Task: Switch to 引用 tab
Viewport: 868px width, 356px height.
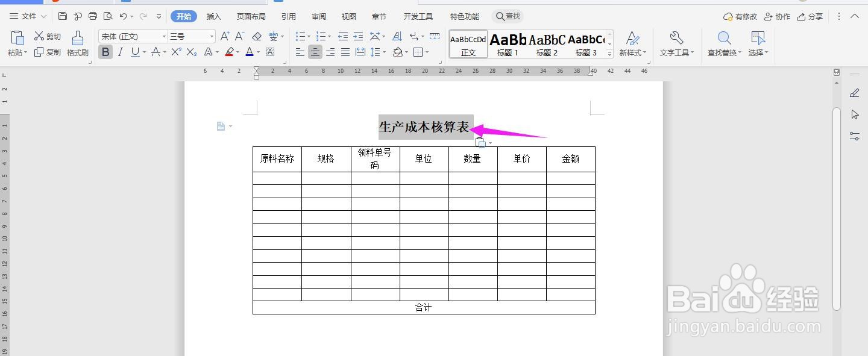Action: point(288,16)
